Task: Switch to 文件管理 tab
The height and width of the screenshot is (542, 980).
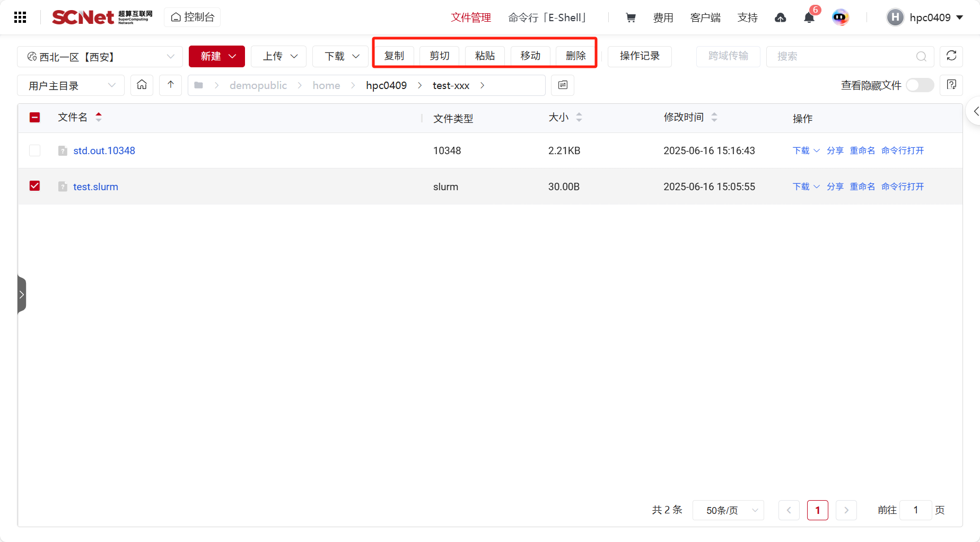Action: click(471, 17)
